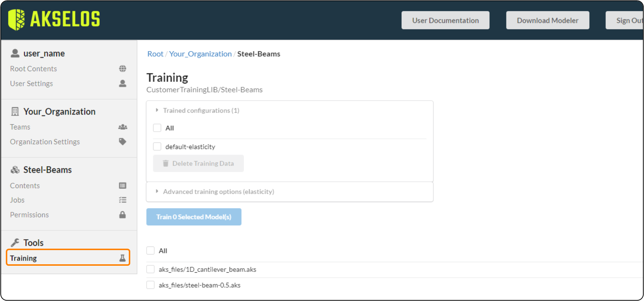This screenshot has width=644, height=301.
Task: Click the Steel-Beams sidebar heading
Action: (48, 170)
